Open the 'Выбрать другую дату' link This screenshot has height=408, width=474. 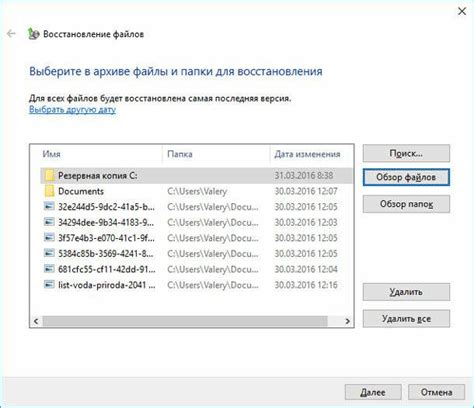click(72, 110)
